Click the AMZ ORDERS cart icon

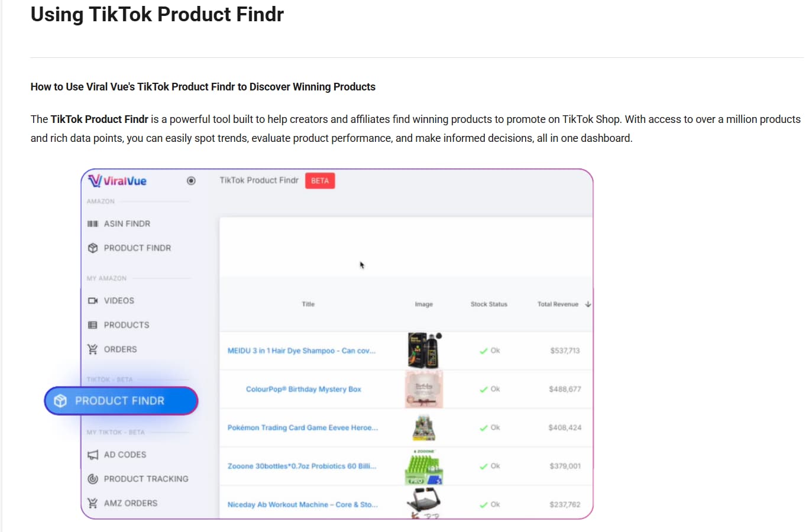click(93, 503)
